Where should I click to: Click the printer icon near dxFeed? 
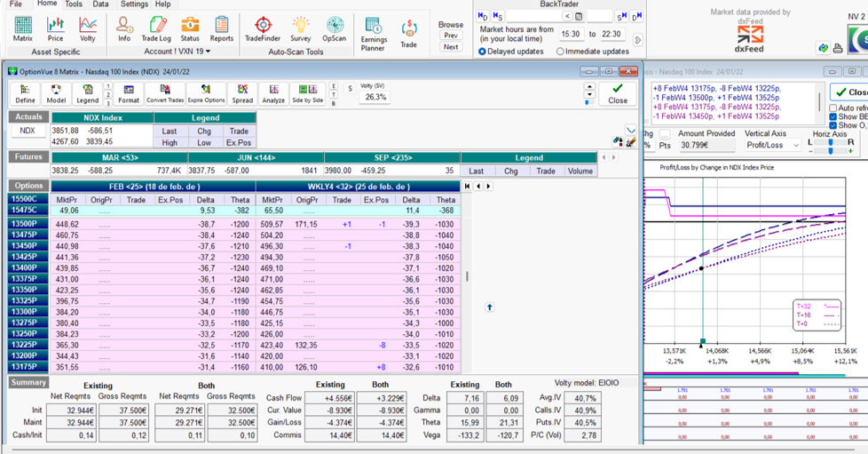coord(838,49)
